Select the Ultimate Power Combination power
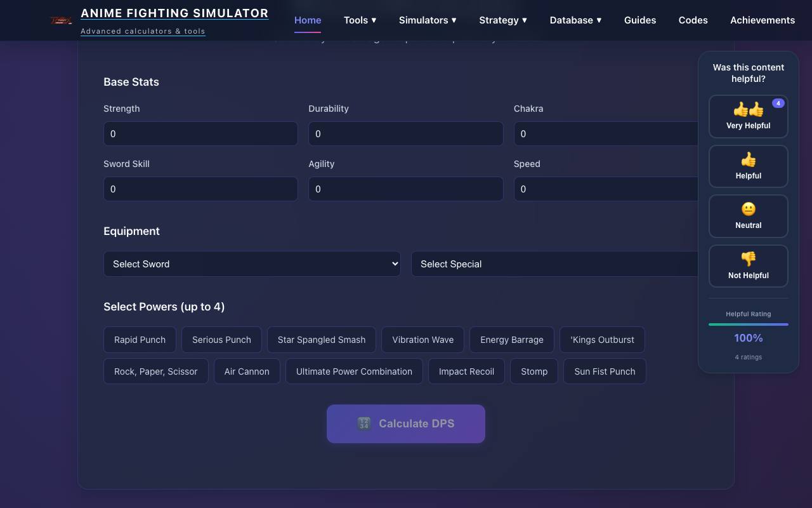The width and height of the screenshot is (812, 508). pyautogui.click(x=354, y=371)
